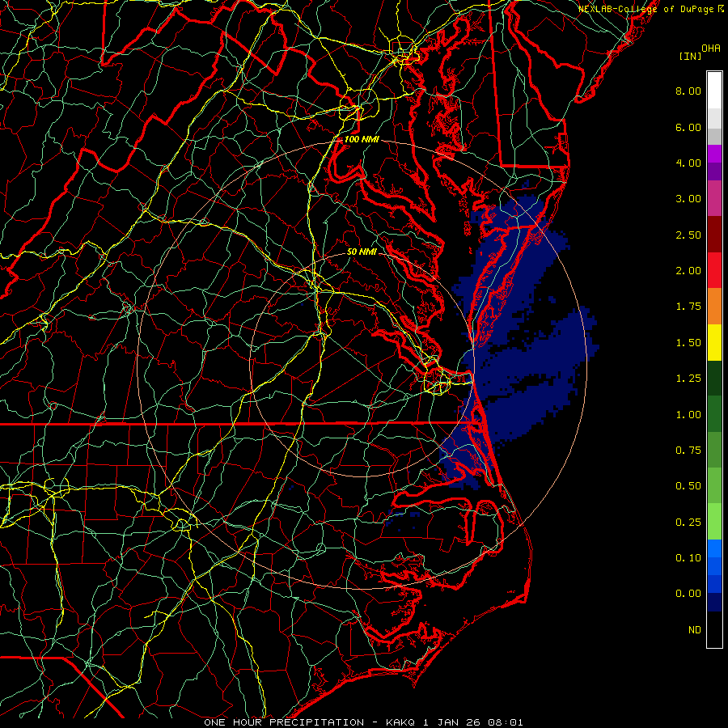Viewport: 728px width, 728px height.
Task: Select the 1.50 legend value
Action: click(x=688, y=343)
